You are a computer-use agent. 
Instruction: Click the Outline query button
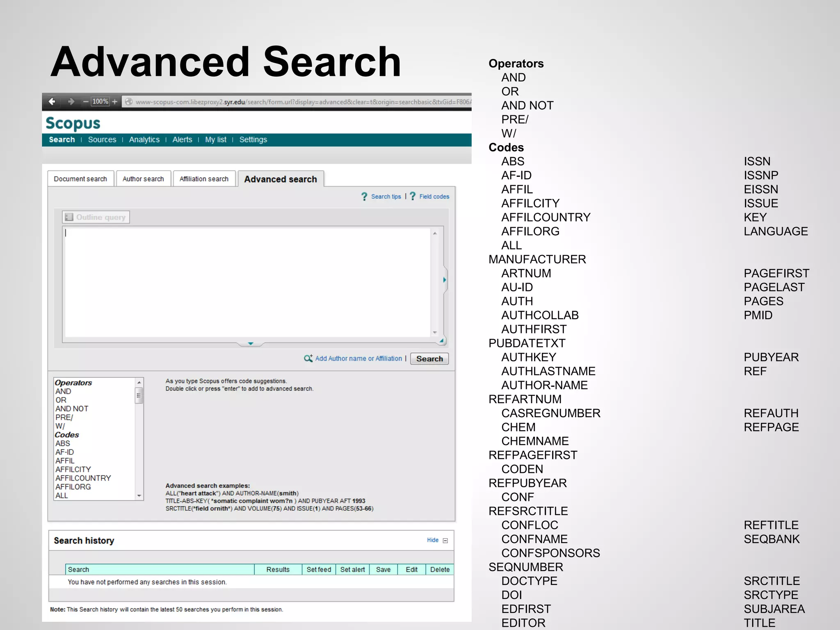click(x=96, y=217)
